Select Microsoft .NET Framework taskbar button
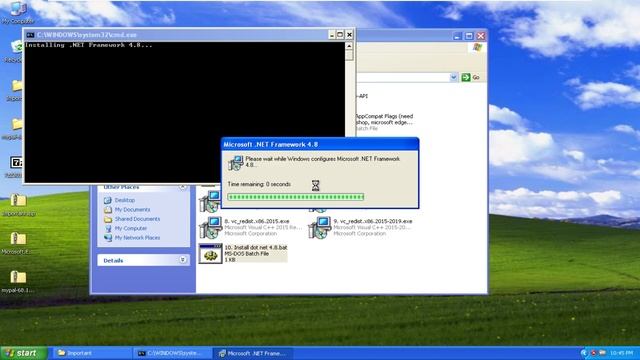The height and width of the screenshot is (360, 640). point(253,353)
